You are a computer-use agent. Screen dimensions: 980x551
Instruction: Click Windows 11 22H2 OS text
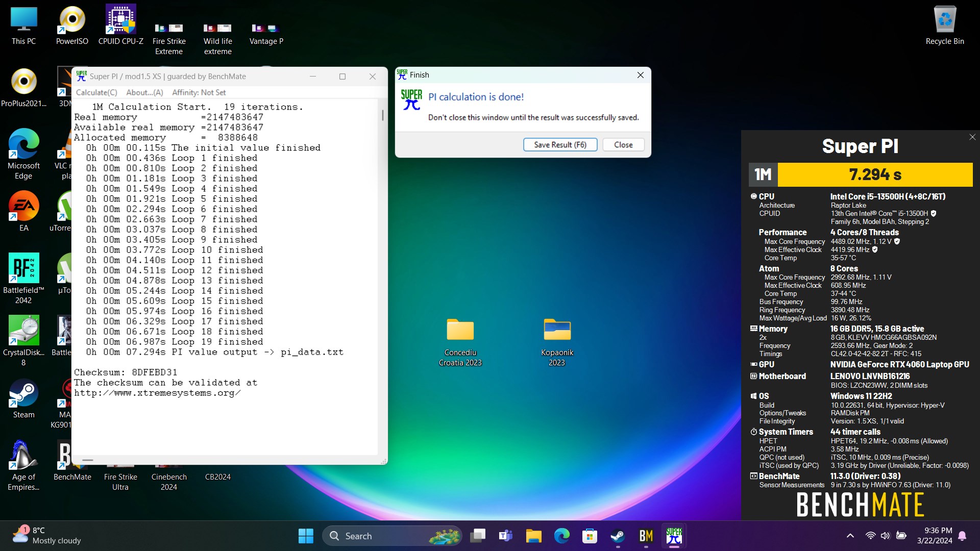click(x=861, y=396)
